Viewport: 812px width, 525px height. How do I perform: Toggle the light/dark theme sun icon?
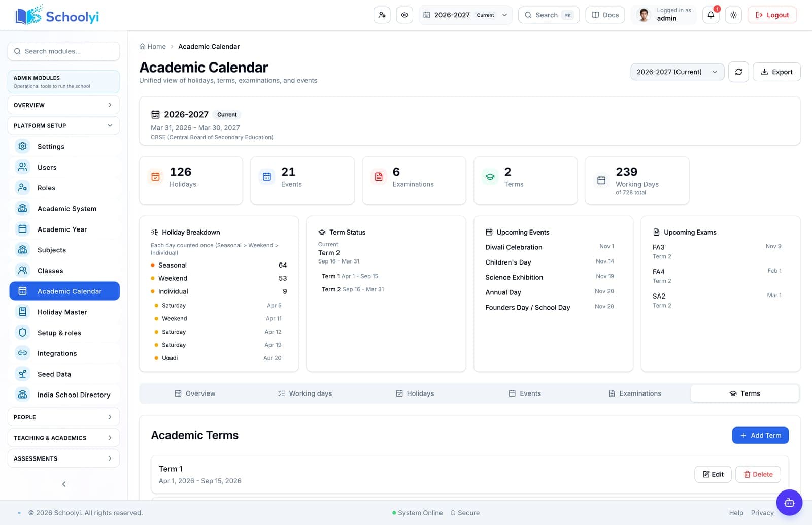click(x=733, y=15)
